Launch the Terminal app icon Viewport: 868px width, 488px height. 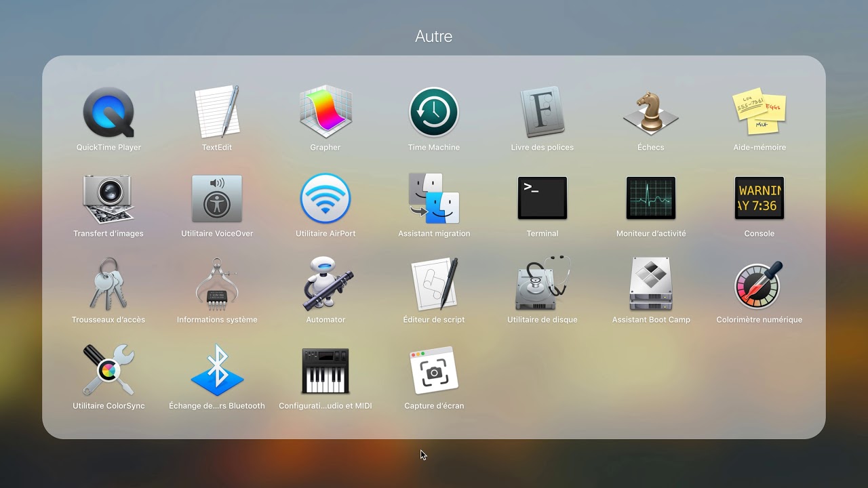pyautogui.click(x=542, y=198)
